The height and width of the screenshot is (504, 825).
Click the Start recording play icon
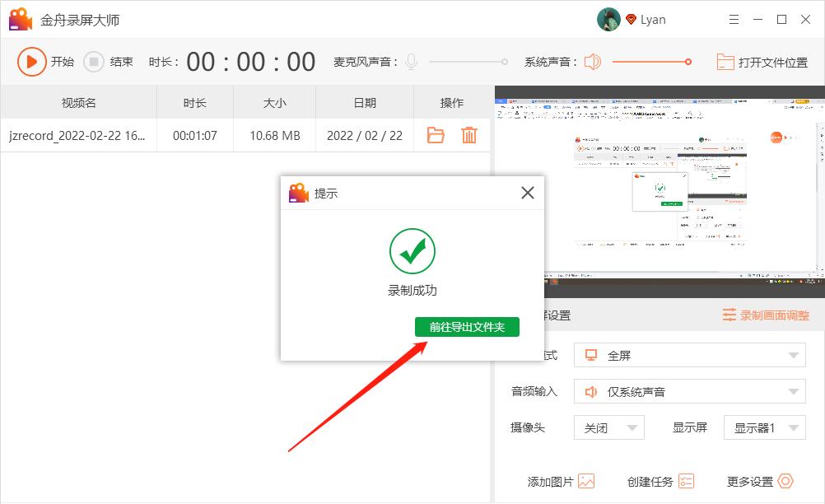33,61
